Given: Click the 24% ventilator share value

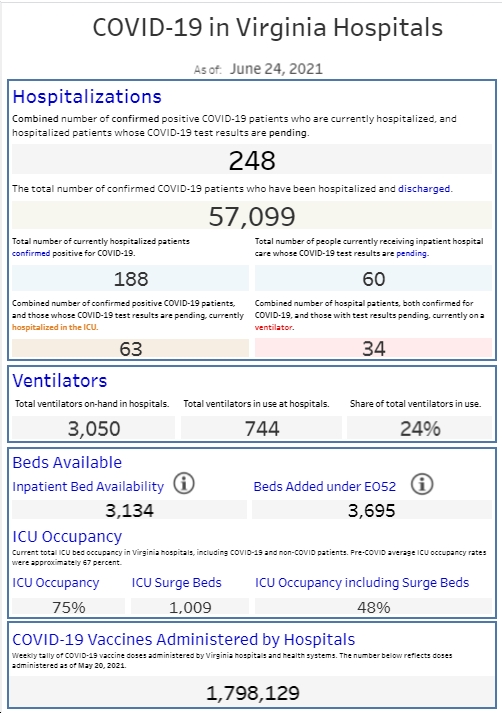Looking at the screenshot, I should pyautogui.click(x=420, y=428).
